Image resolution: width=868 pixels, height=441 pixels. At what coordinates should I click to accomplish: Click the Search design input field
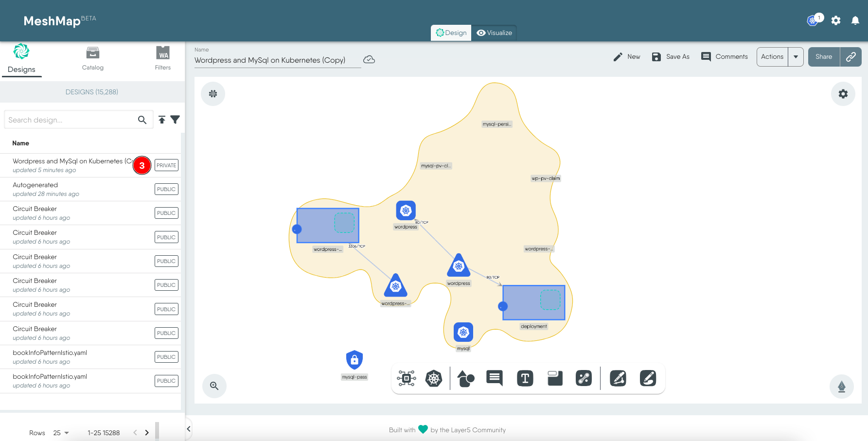pos(71,120)
